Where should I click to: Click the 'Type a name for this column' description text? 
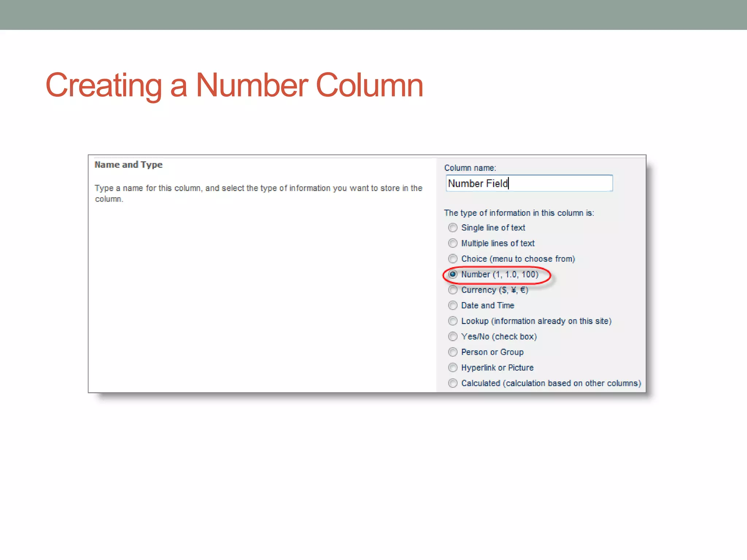pos(259,194)
